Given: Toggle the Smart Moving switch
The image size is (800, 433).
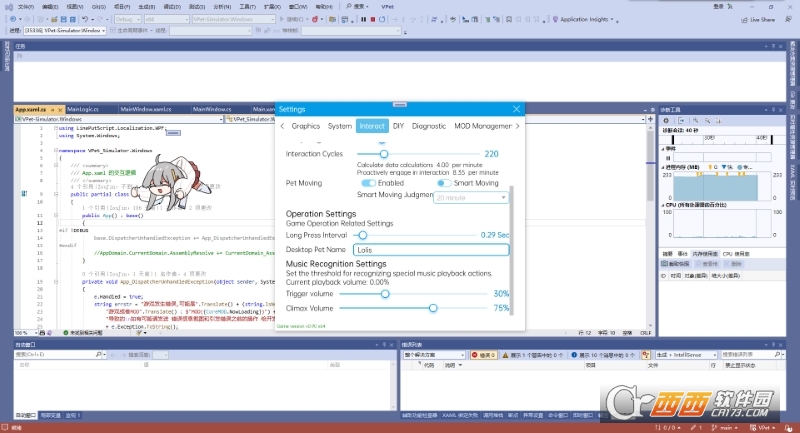Looking at the screenshot, I should 444,183.
